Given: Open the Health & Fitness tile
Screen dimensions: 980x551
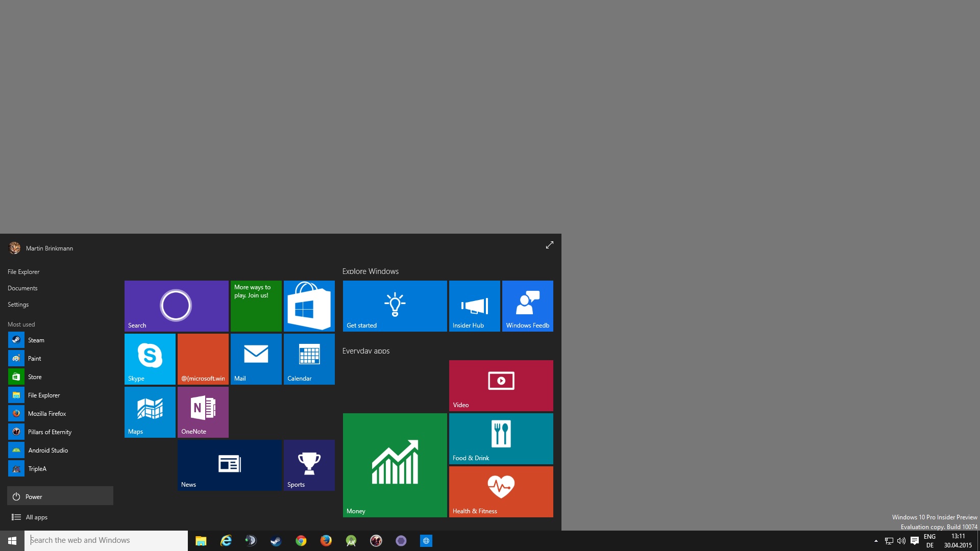Looking at the screenshot, I should click(501, 491).
